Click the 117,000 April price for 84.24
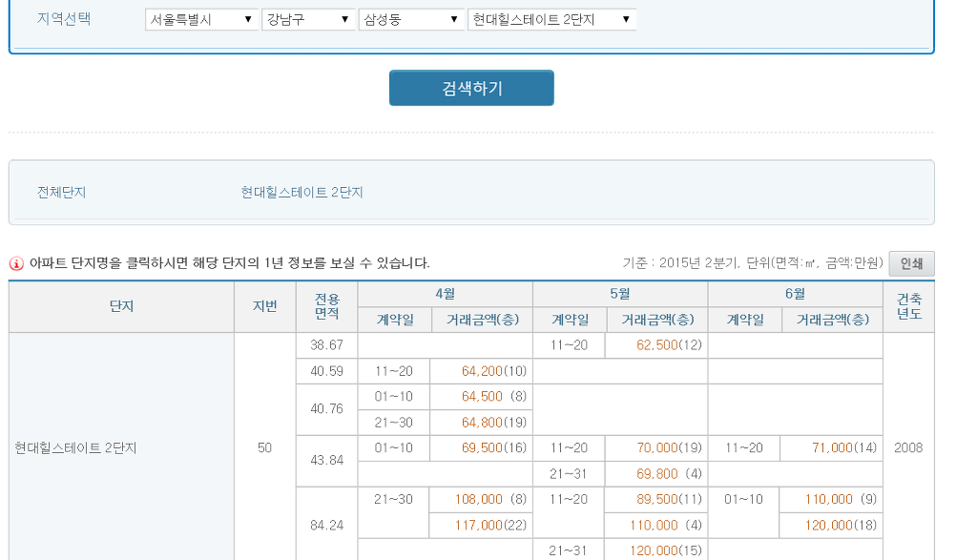This screenshot has width=977, height=560. (479, 525)
